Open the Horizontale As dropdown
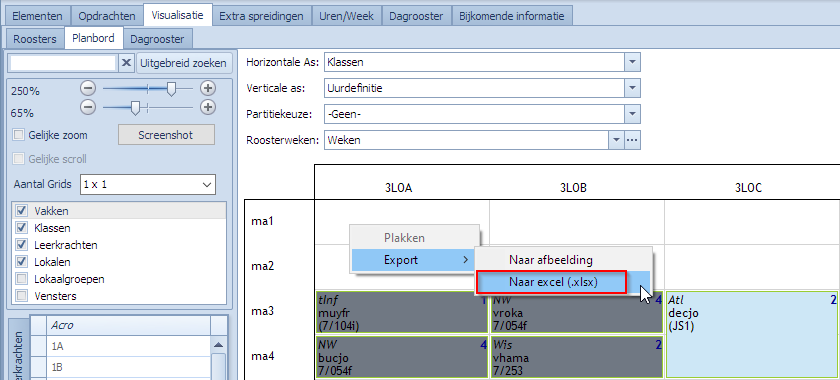Image resolution: width=840 pixels, height=380 pixels. [632, 62]
